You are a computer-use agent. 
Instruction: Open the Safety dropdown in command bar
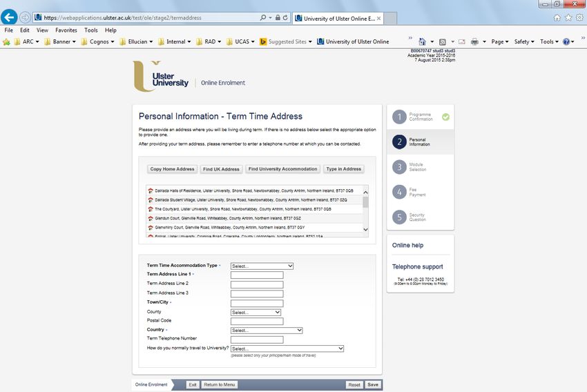[524, 42]
